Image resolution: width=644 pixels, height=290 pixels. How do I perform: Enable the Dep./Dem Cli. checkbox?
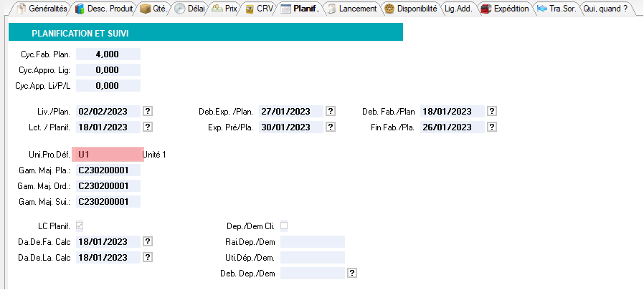pyautogui.click(x=284, y=226)
